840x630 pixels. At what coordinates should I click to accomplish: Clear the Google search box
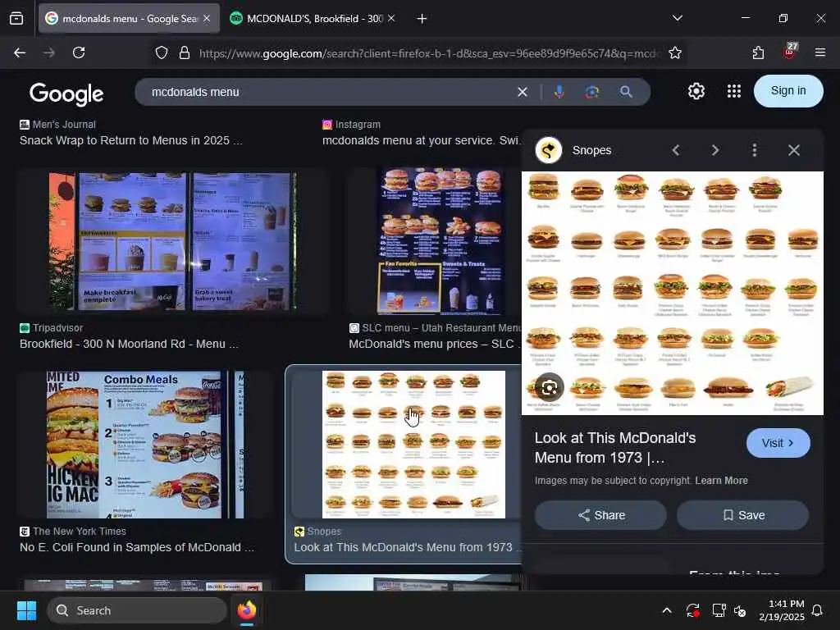pos(523,92)
